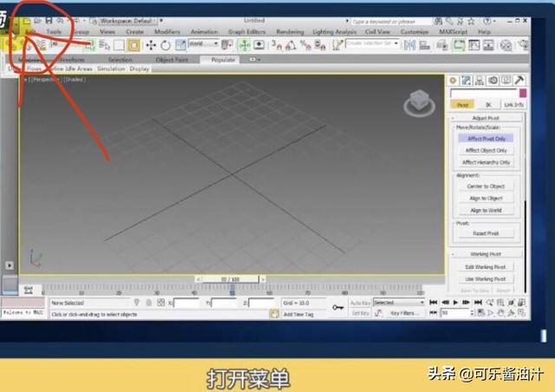Open the MAXScript menu
This screenshot has height=392, width=555.
[x=453, y=32]
